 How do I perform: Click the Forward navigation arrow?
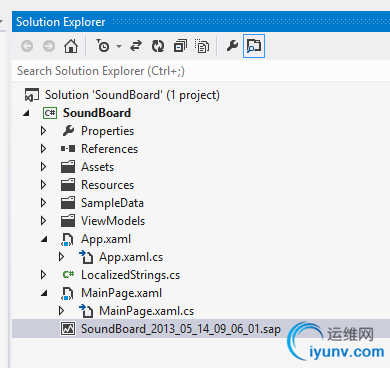[x=49, y=46]
